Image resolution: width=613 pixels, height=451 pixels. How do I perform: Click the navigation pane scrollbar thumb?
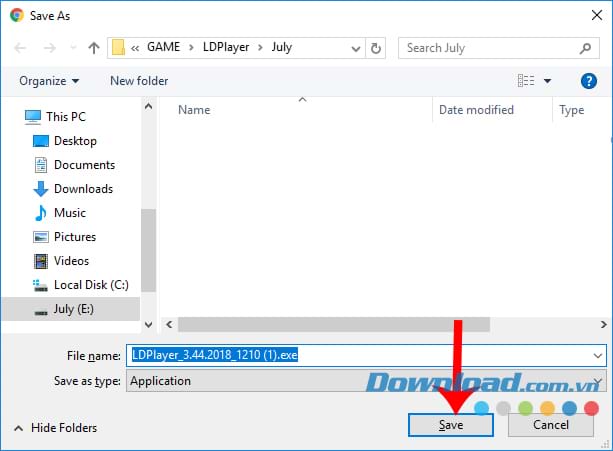tap(149, 251)
